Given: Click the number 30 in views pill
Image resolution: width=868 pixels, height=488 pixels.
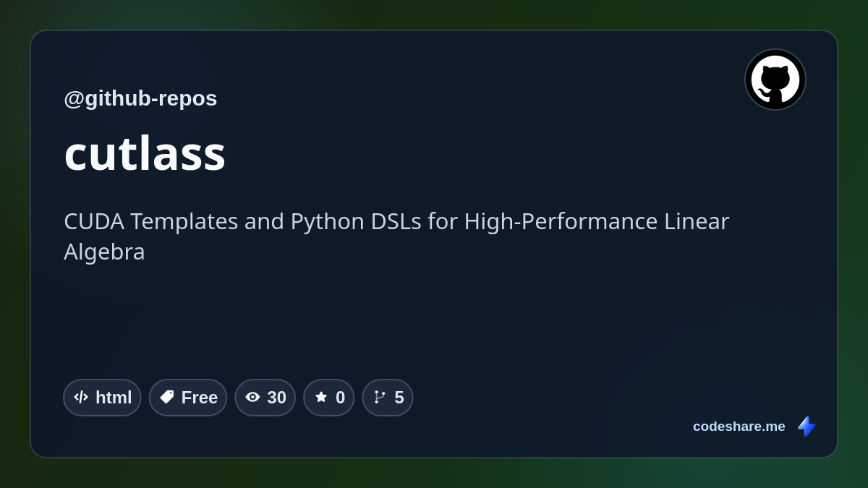Looking at the screenshot, I should [276, 398].
